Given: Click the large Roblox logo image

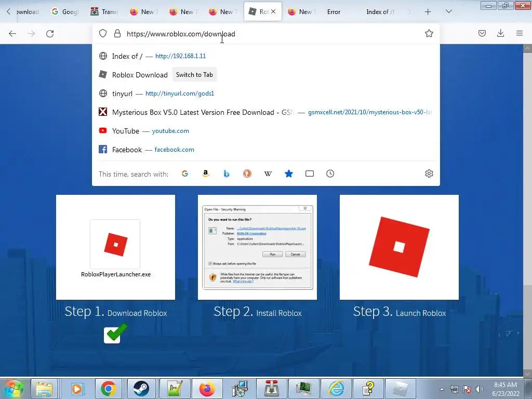Looking at the screenshot, I should (399, 247).
